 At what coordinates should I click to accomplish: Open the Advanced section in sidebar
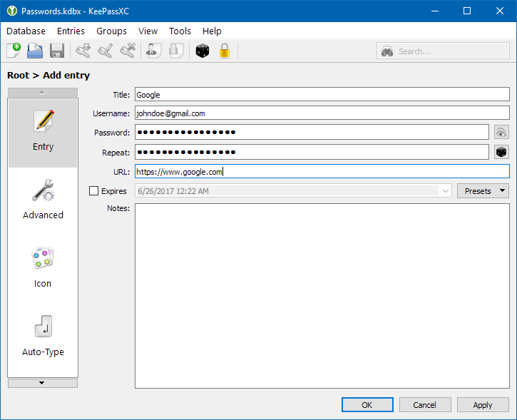[43, 200]
